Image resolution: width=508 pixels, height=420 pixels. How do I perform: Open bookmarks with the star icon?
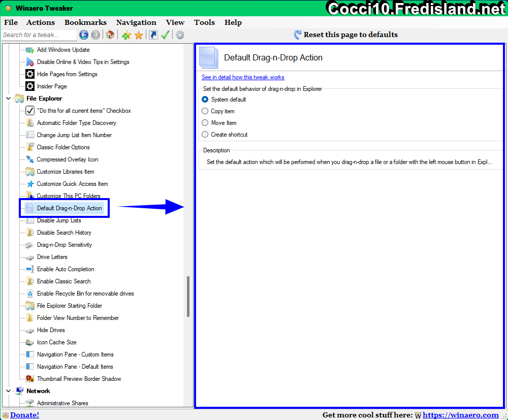coord(139,35)
